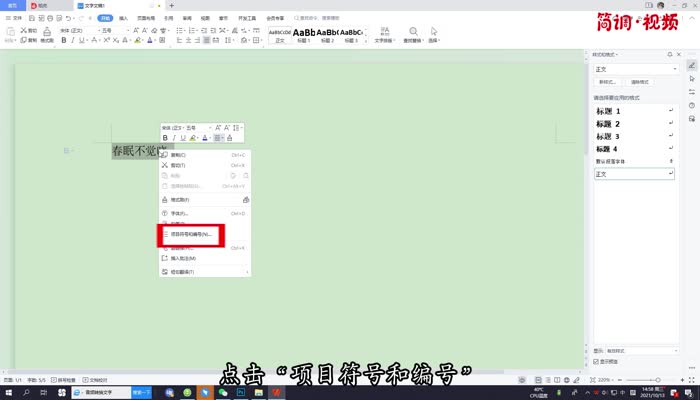
Task: Click Insert Comment (插入批注) in the context menu
Action: (x=184, y=258)
